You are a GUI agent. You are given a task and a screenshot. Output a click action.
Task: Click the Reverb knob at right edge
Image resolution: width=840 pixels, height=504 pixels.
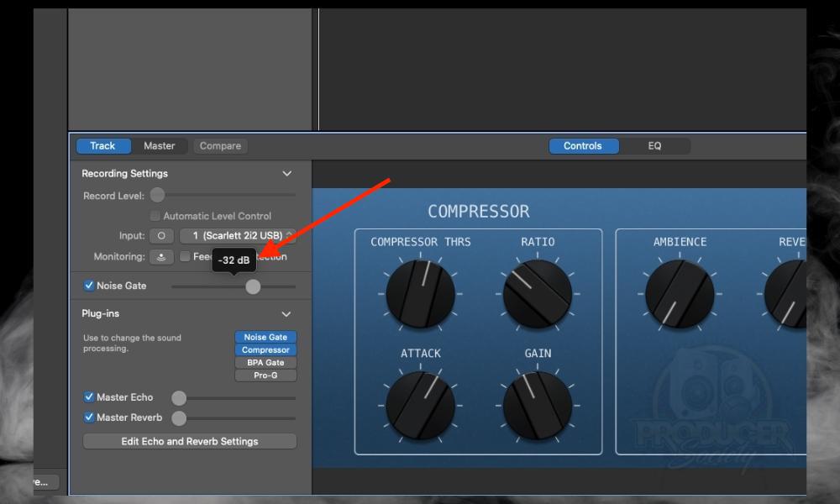pyautogui.click(x=785, y=293)
